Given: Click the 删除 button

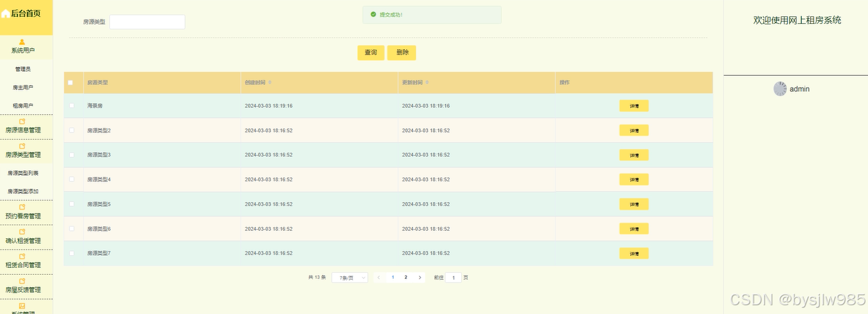Looking at the screenshot, I should point(402,53).
